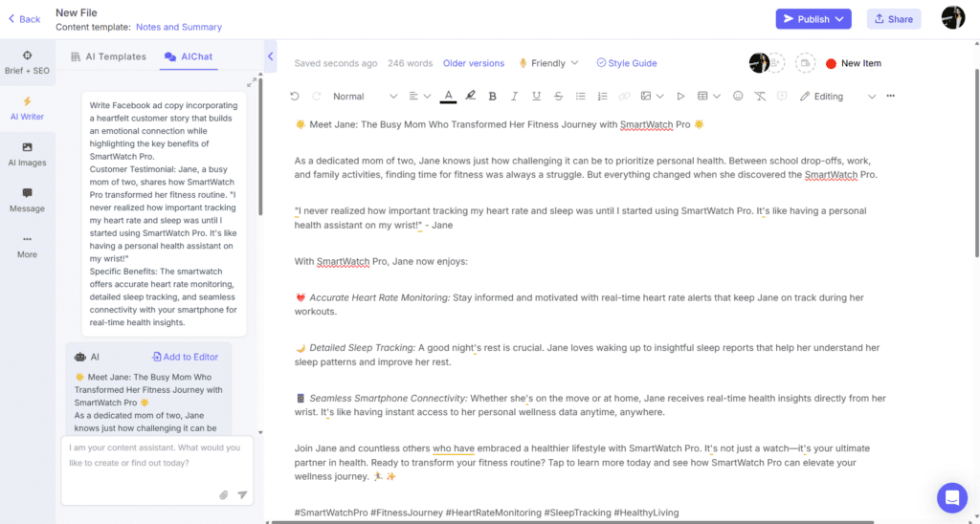Screen dimensions: 980x524
Task: Click the redo icon in editor toolbar
Action: [316, 97]
